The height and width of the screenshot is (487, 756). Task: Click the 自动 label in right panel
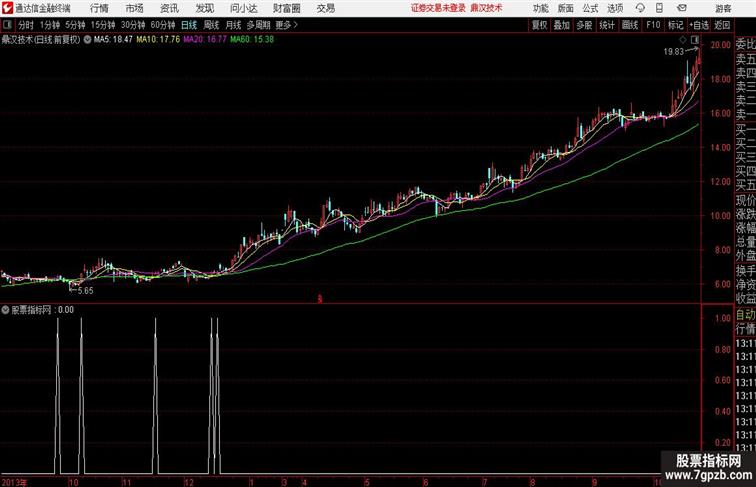tap(745, 315)
